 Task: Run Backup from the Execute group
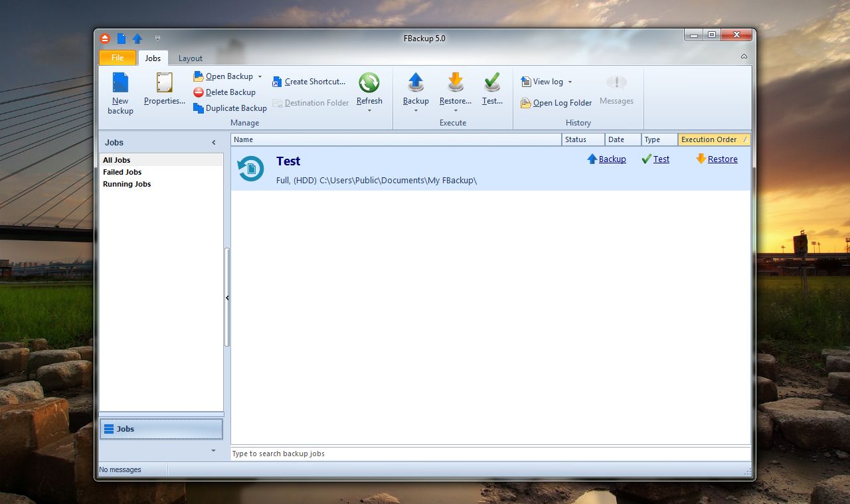[416, 89]
